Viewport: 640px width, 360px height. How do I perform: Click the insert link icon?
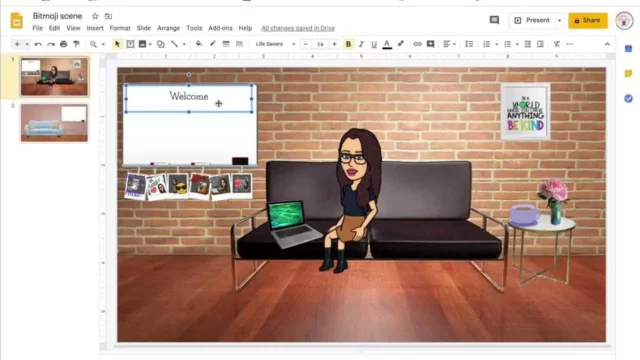coord(417,44)
